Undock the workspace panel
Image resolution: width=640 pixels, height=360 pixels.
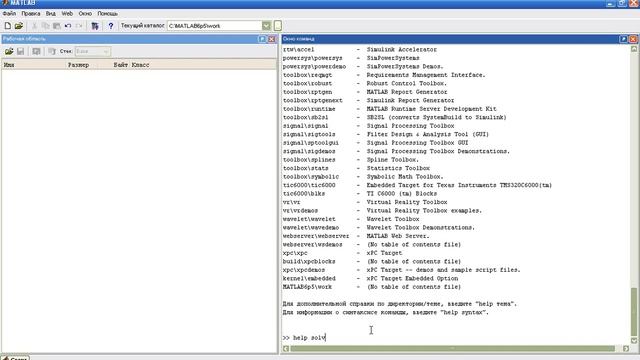262,39
